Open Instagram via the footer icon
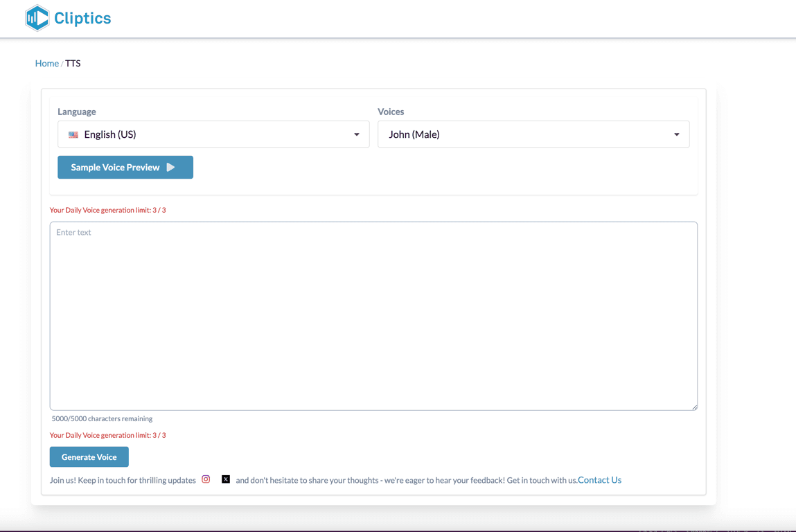 [206, 479]
